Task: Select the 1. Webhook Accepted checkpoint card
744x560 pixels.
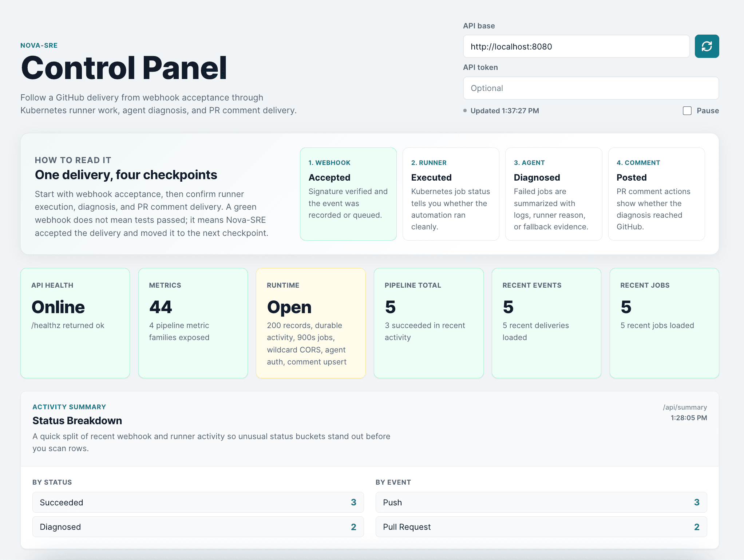Action: (x=348, y=194)
